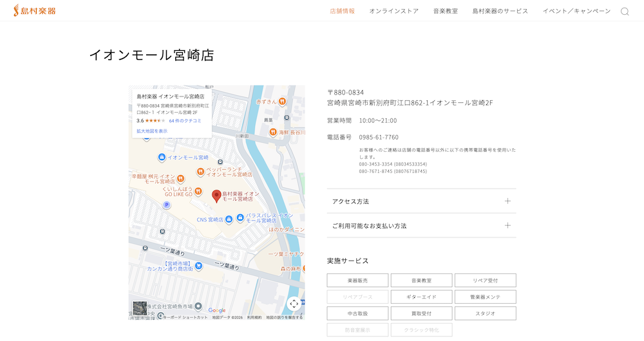This screenshot has height=341, width=644.
Task: Open 拡大地図を表示 link
Action: pos(152,131)
